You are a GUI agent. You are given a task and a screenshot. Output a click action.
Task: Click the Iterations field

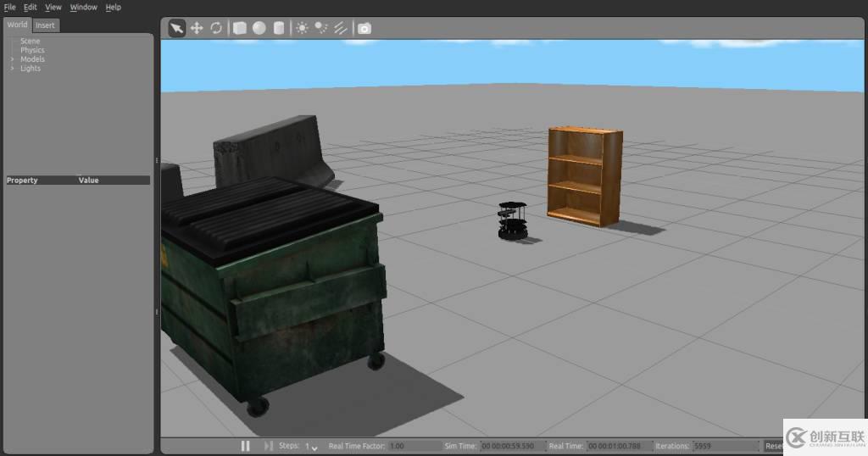[x=726, y=446]
